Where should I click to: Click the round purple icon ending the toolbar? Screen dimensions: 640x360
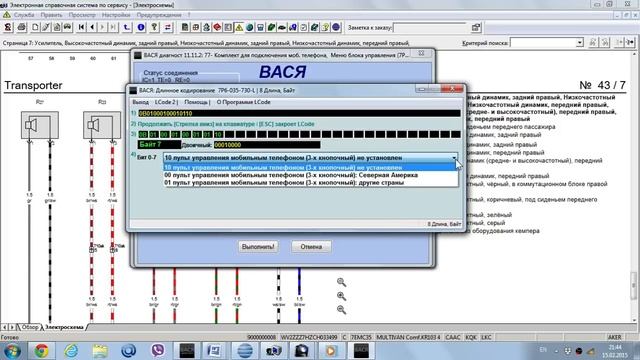pos(336,27)
